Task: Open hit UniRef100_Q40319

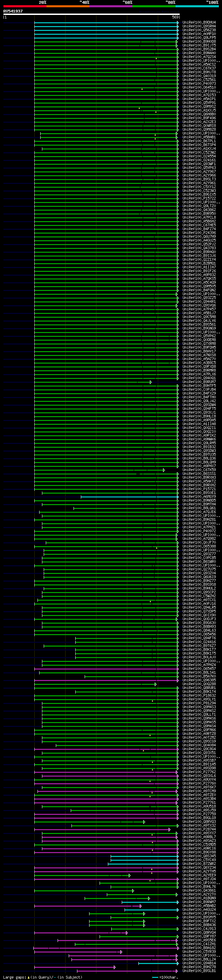Action: tap(199, 76)
